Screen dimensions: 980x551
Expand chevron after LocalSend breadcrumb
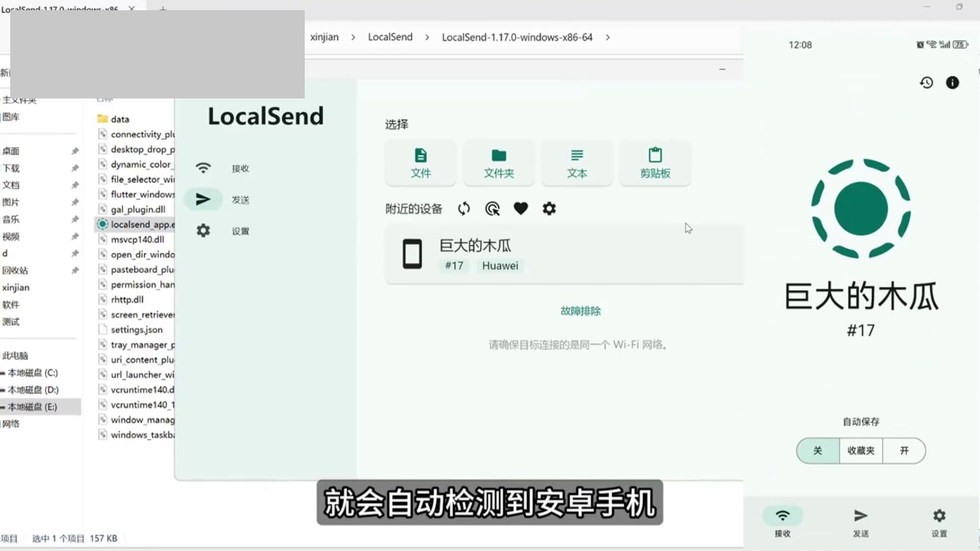pos(427,37)
